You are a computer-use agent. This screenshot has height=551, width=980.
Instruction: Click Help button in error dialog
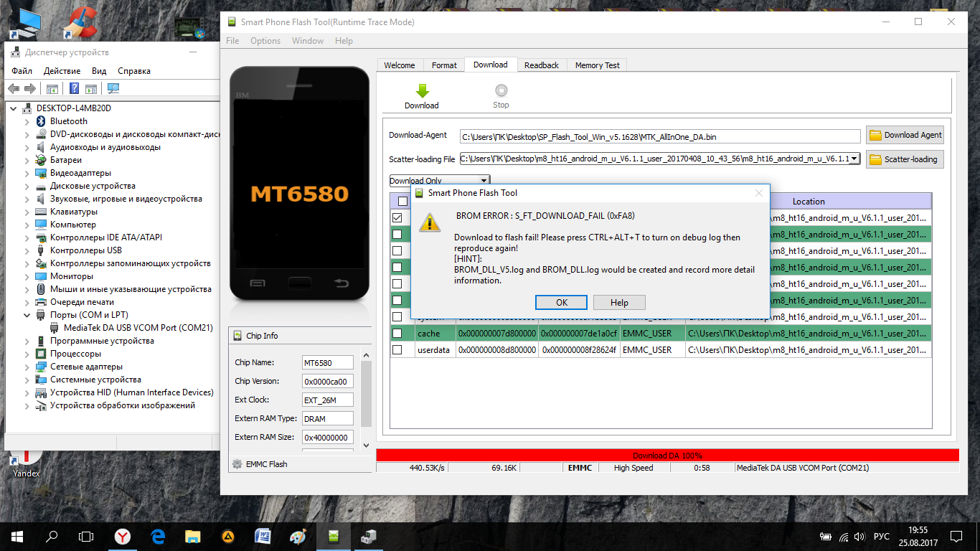(x=619, y=302)
